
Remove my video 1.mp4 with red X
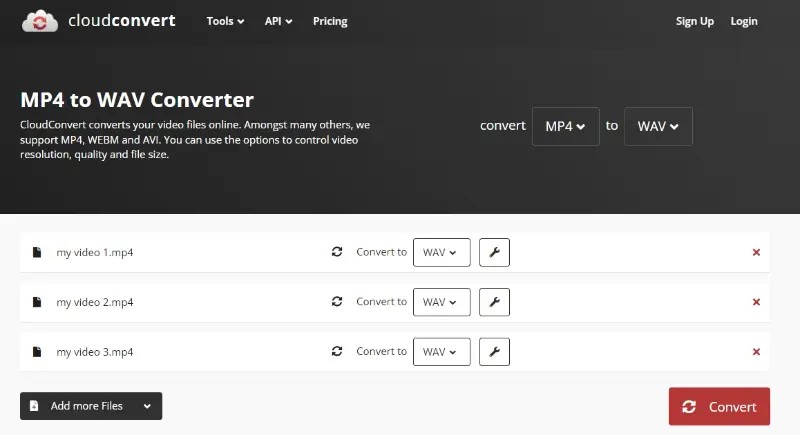756,252
